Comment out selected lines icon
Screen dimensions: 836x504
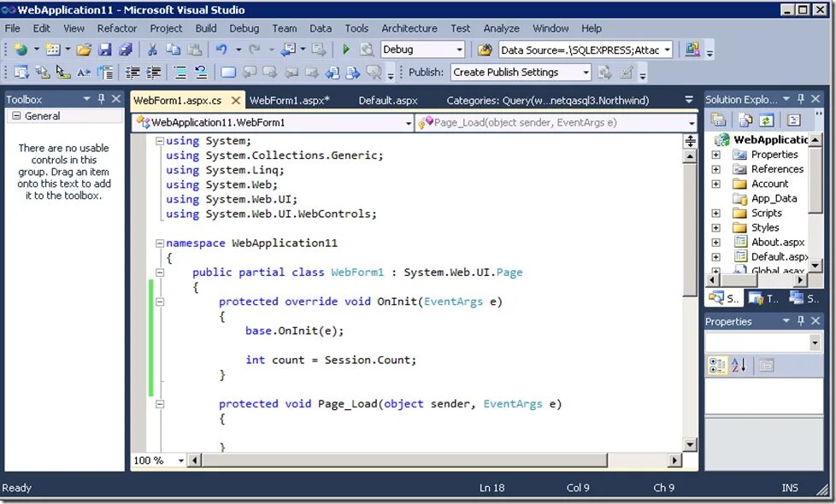tap(180, 72)
